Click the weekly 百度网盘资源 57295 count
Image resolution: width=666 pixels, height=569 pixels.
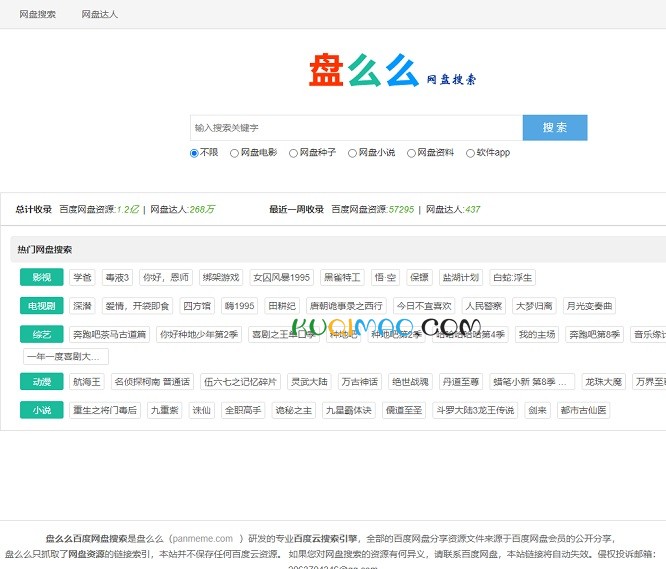pyautogui.click(x=401, y=209)
